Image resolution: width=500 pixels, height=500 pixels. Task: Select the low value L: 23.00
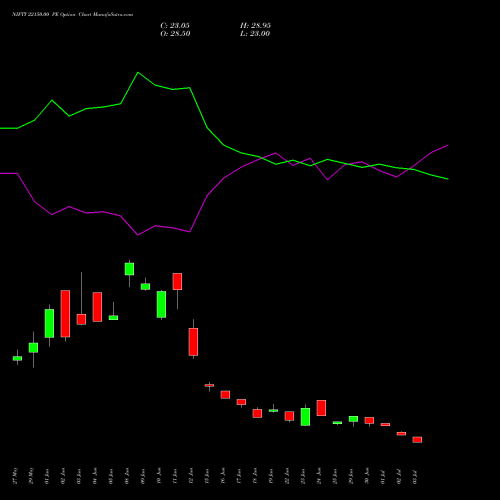[x=255, y=34]
